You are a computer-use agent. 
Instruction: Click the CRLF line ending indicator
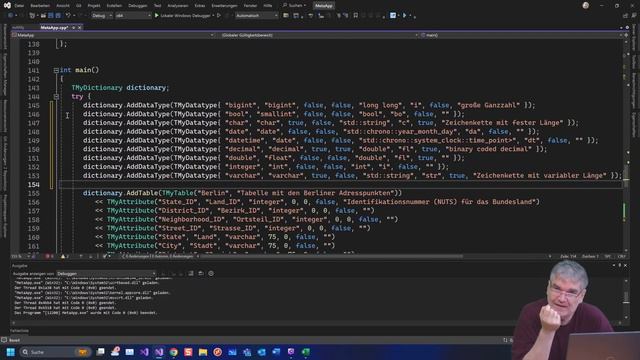(x=622, y=256)
